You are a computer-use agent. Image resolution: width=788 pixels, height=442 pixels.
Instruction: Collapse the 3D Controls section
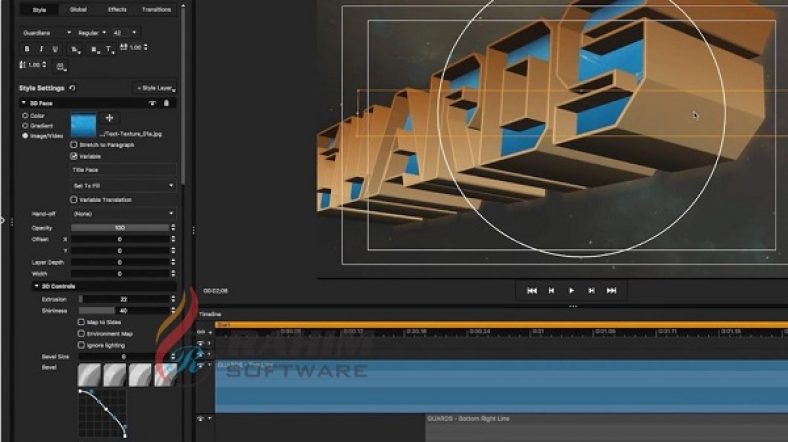(x=36, y=286)
